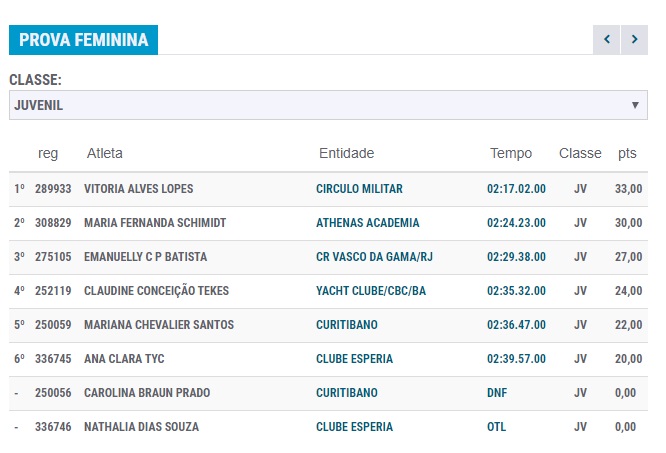
Task: Select the PROVA FEMININA tab
Action: pos(83,40)
